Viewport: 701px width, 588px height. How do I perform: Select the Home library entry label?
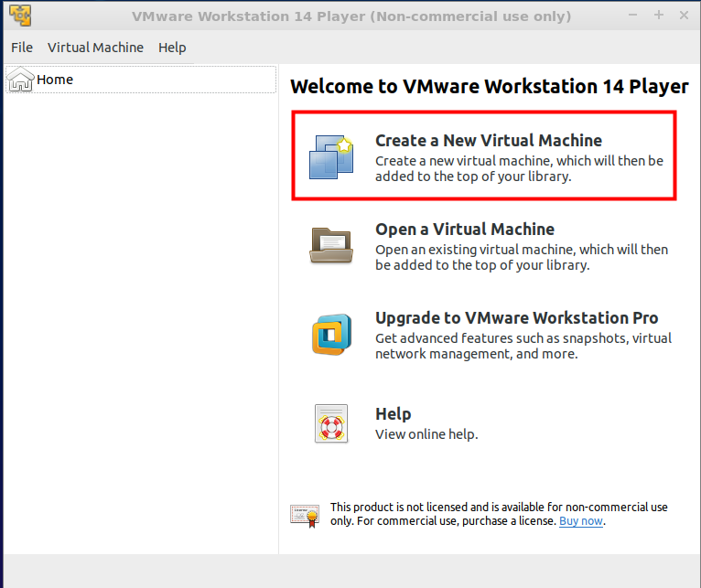pyautogui.click(x=55, y=80)
